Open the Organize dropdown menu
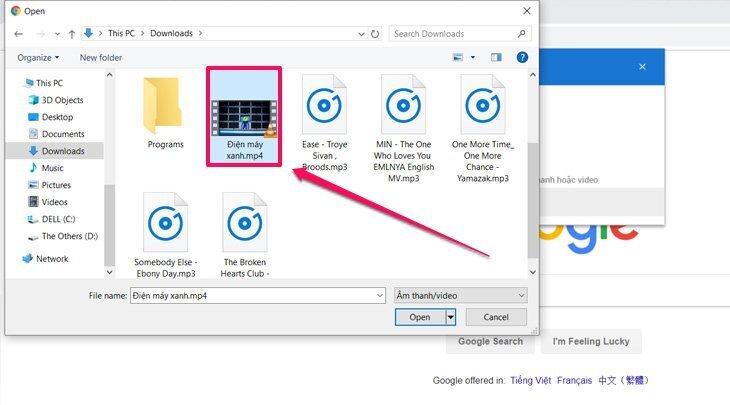Screen dimensions: 730x405 [38, 58]
